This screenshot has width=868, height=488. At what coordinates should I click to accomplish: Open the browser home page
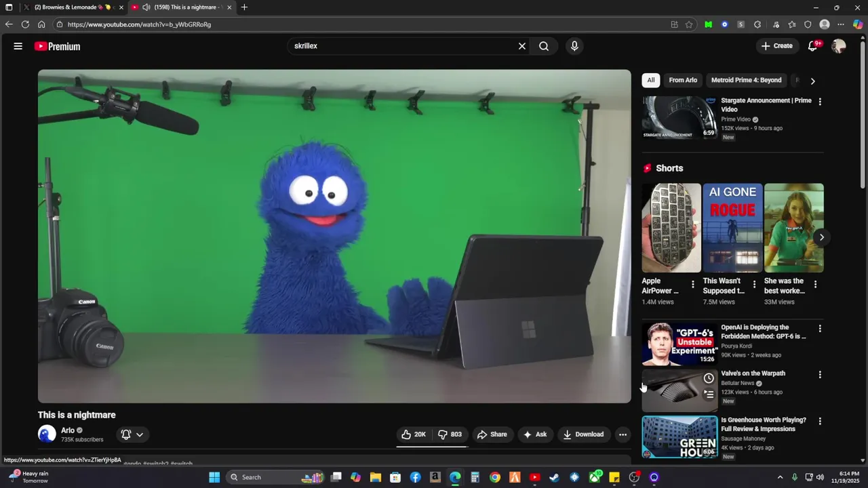[x=41, y=24]
